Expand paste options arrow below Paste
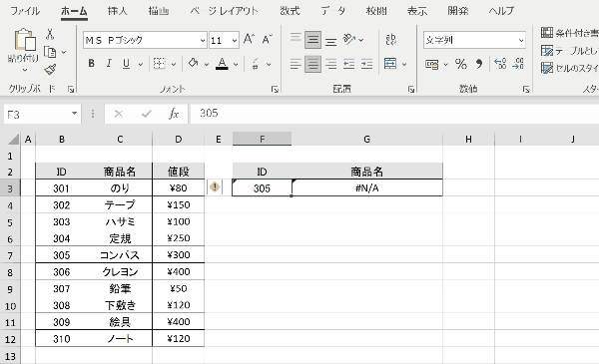The height and width of the screenshot is (364, 599). [24, 70]
